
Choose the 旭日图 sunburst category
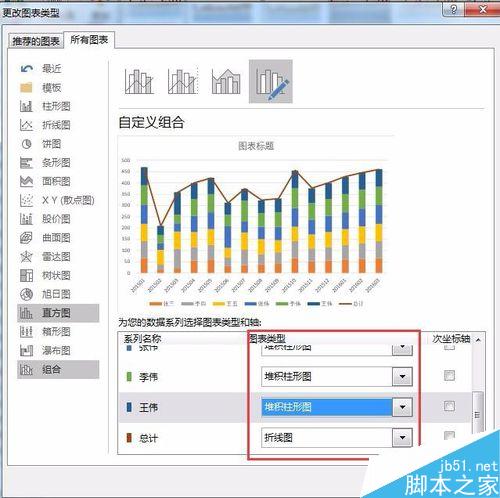click(x=58, y=294)
